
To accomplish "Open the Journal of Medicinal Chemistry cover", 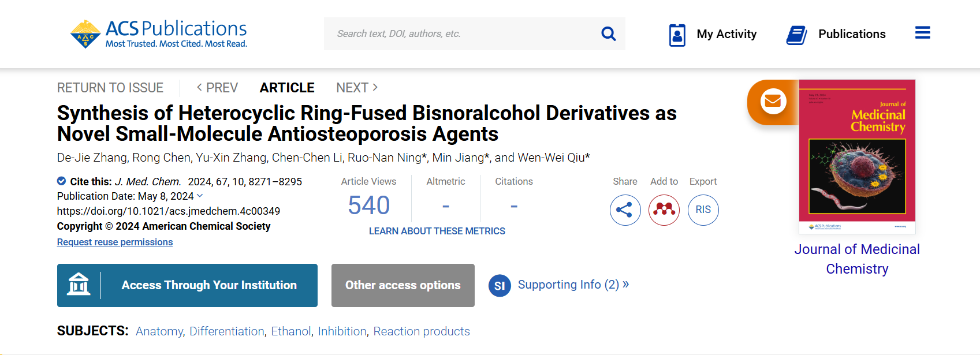I will [857, 156].
